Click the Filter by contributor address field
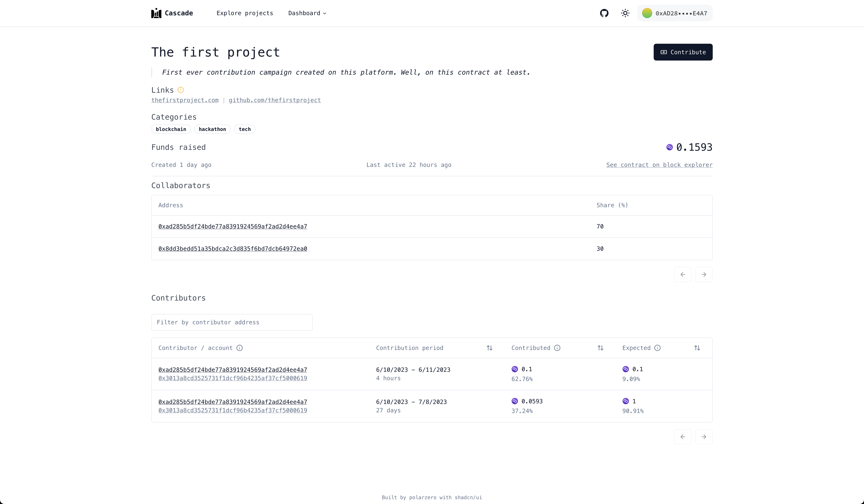864x504 pixels. (x=232, y=322)
